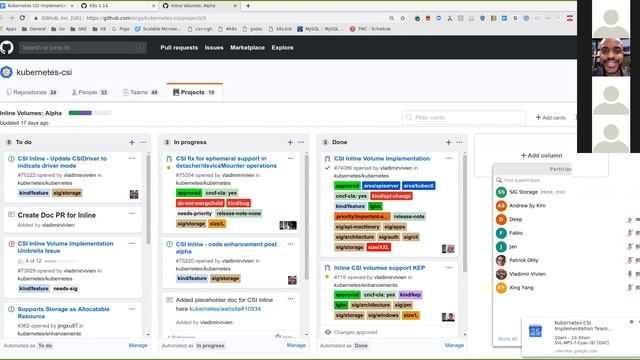Open menu for Create Doc PR card
Image resolution: width=640 pixels, height=360 pixels.
pos(132,213)
